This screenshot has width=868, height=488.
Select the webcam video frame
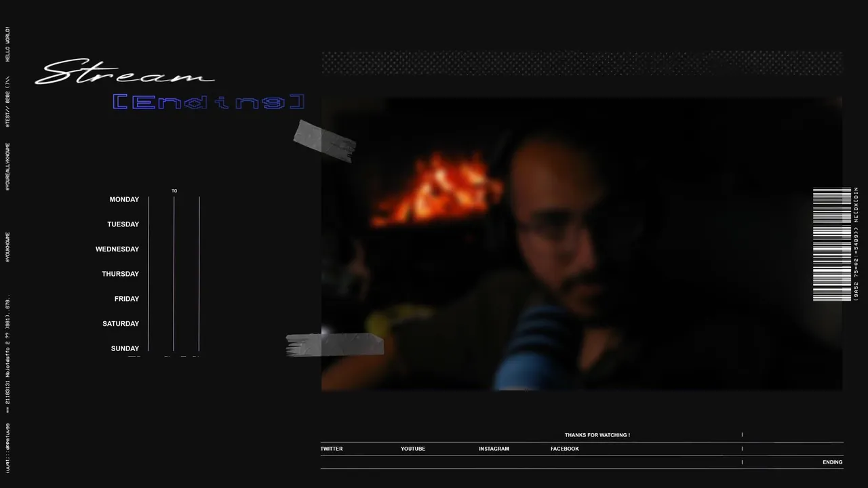click(582, 244)
